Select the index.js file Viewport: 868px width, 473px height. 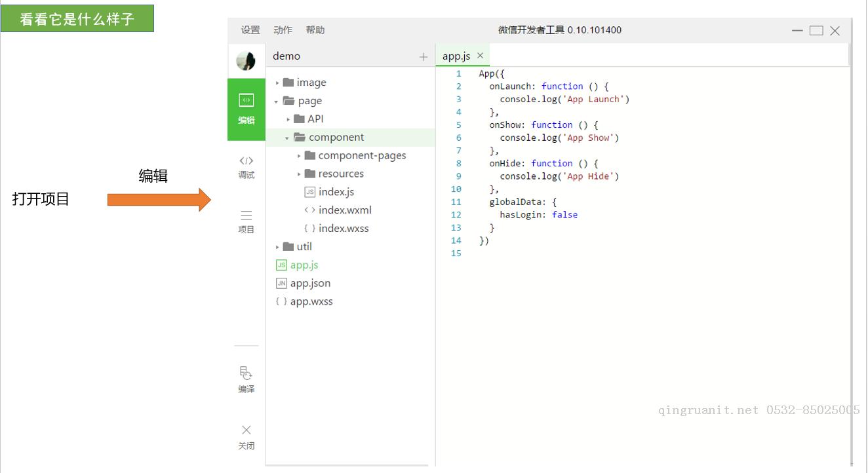click(x=336, y=192)
